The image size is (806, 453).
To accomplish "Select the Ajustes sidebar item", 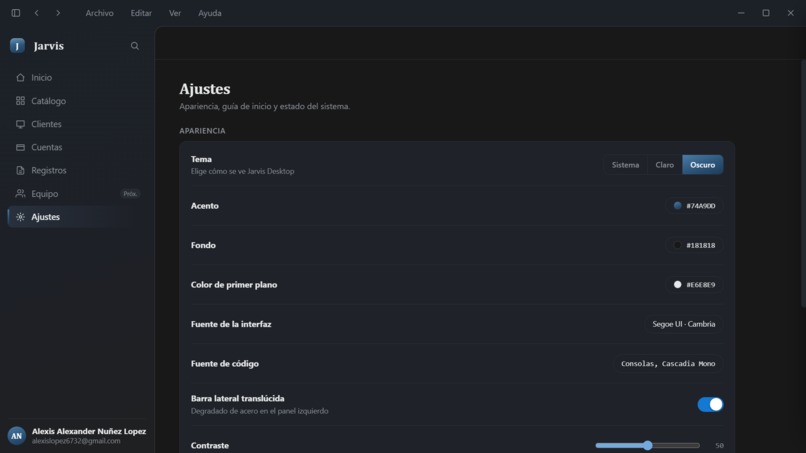I will point(75,217).
